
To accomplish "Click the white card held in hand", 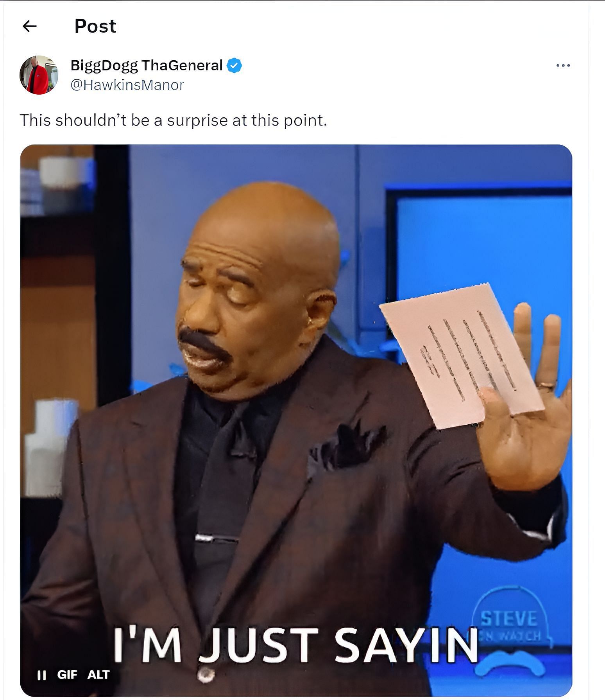I will (461, 355).
